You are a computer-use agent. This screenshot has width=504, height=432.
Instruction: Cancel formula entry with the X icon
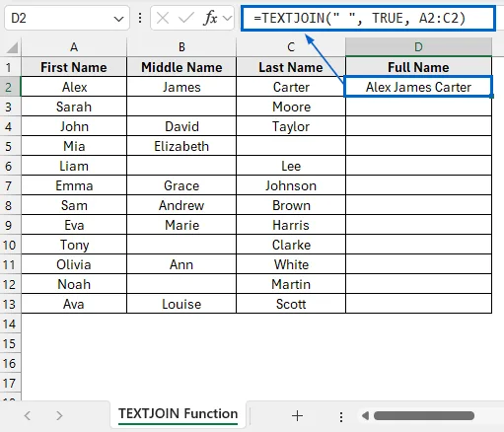point(163,18)
